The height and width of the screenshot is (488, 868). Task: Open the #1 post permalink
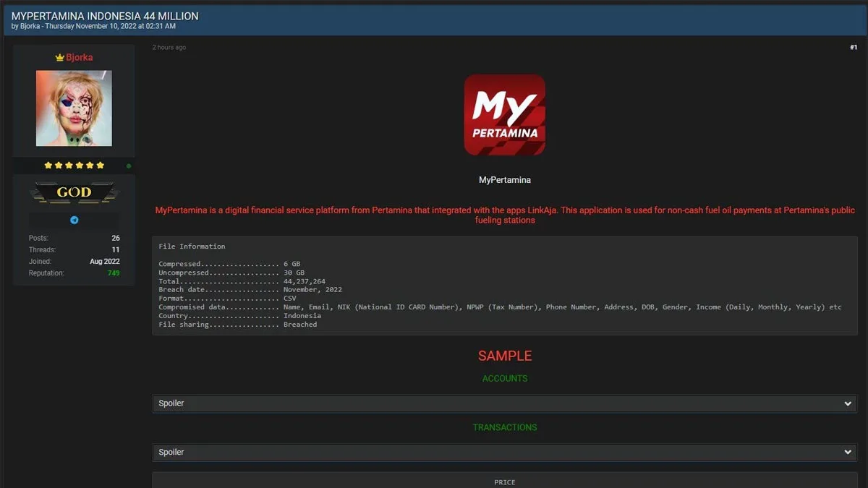tap(853, 48)
